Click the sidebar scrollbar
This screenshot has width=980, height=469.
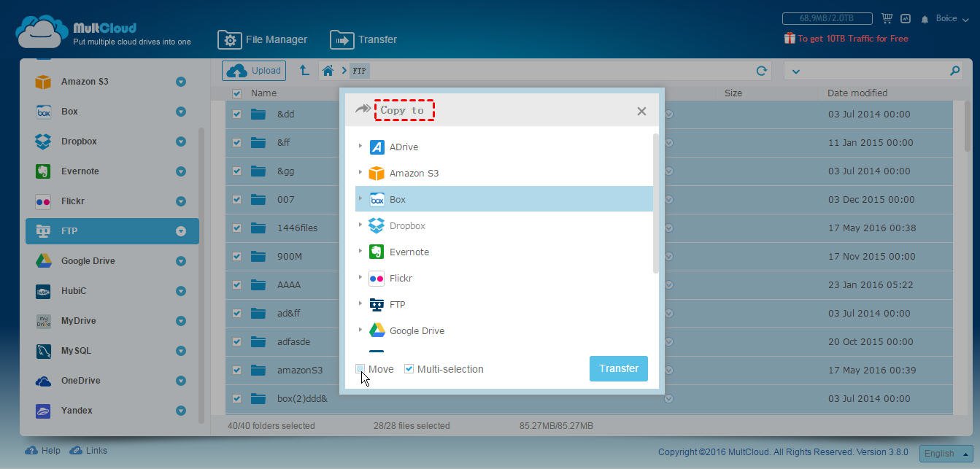(201, 275)
